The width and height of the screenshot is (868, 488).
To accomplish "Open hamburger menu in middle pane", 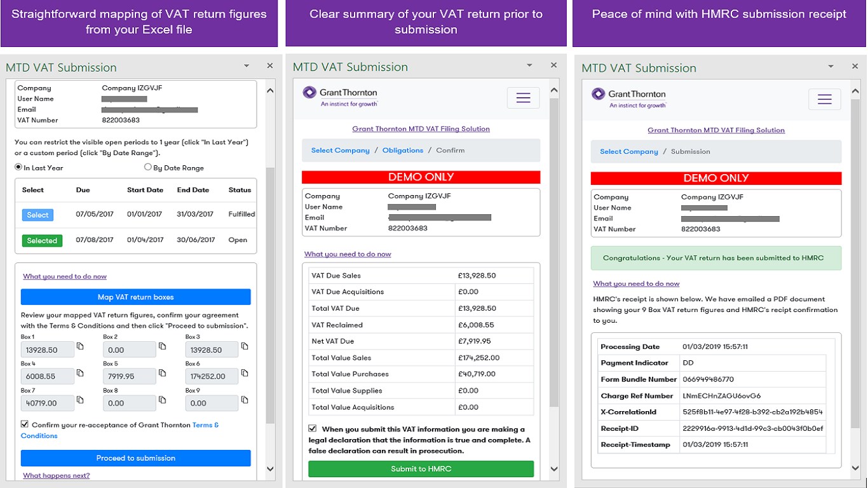I will click(523, 98).
